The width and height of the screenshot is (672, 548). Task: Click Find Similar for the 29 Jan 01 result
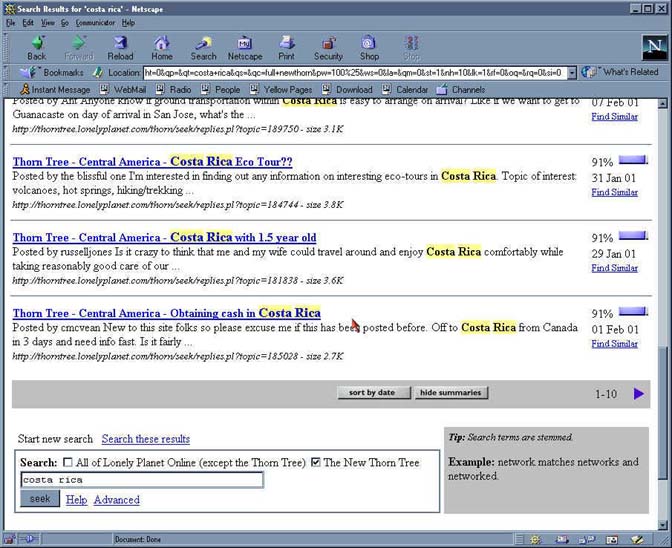click(x=615, y=268)
